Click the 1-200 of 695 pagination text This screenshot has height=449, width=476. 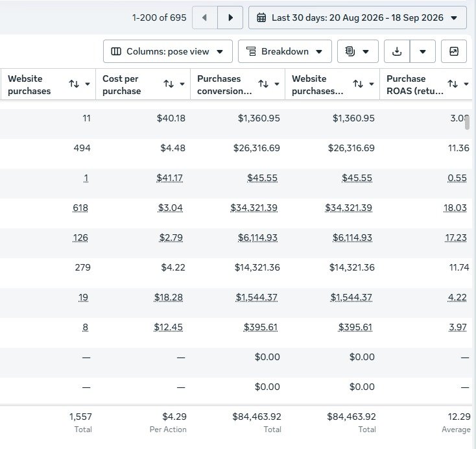(x=159, y=18)
